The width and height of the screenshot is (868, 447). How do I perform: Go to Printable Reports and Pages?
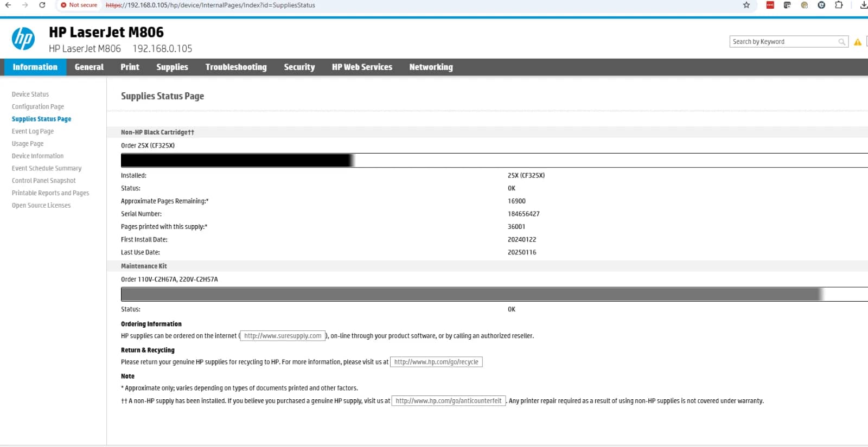point(50,193)
